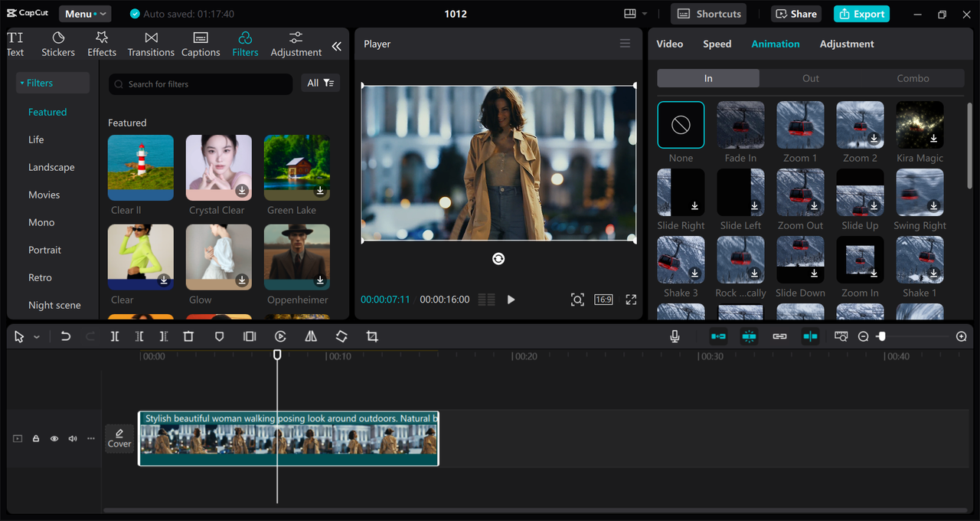Image resolution: width=980 pixels, height=521 pixels.
Task: Switch to the Speed tab
Action: 717,44
